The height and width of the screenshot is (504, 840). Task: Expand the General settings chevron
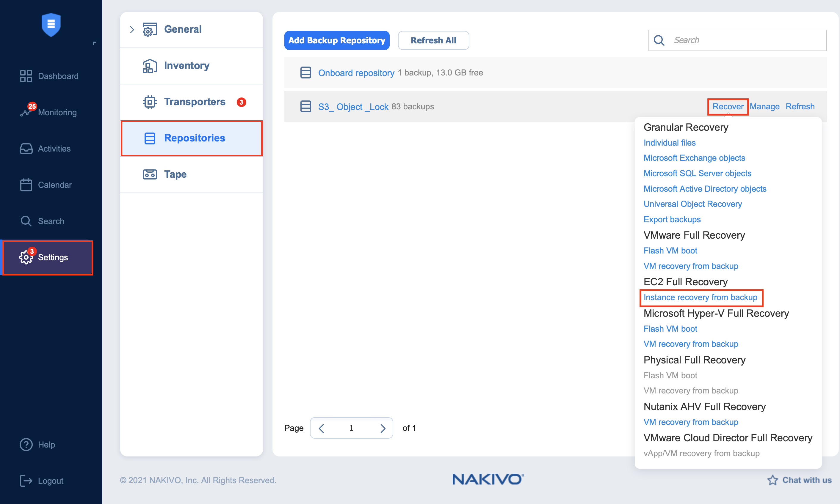[x=132, y=29]
